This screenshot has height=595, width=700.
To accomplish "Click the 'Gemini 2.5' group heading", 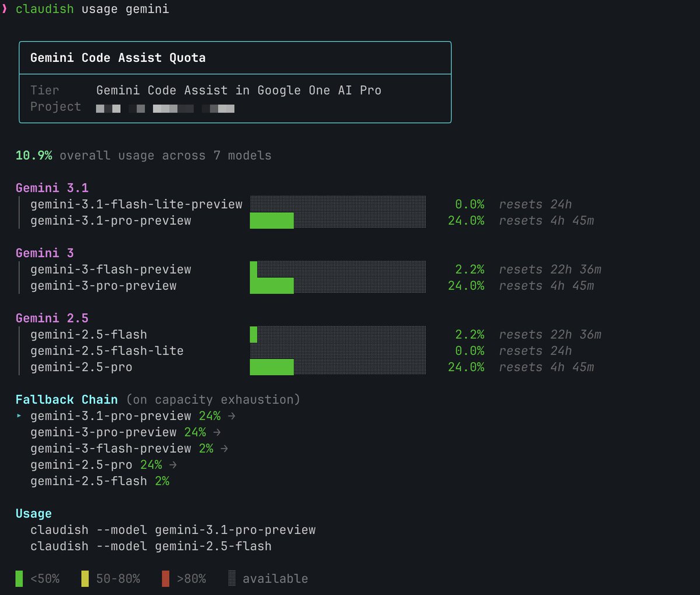I will (x=52, y=318).
